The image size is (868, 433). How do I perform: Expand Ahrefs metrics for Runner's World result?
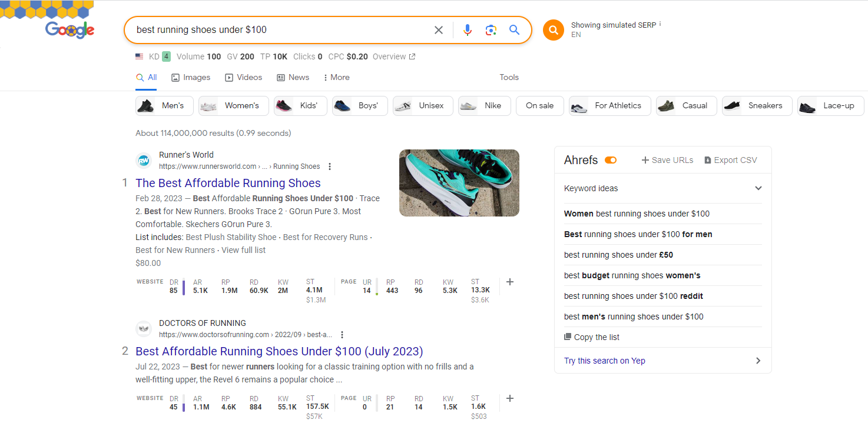coord(510,282)
